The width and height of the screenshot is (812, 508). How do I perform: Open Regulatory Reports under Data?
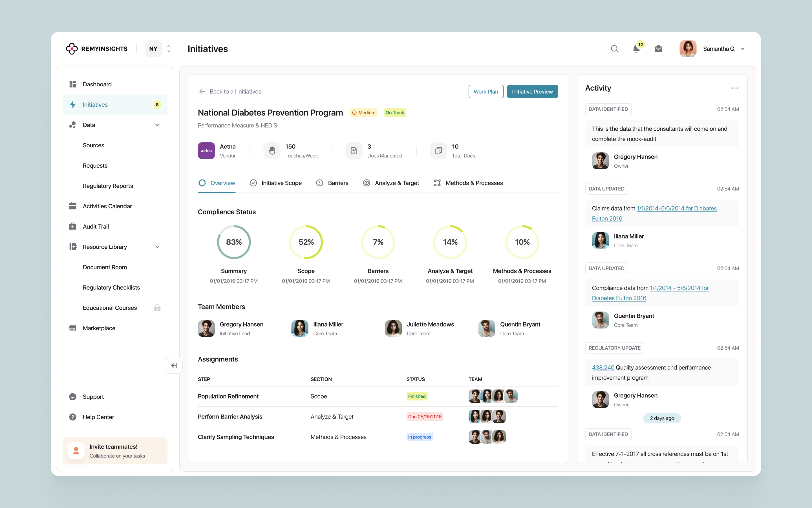(108, 186)
